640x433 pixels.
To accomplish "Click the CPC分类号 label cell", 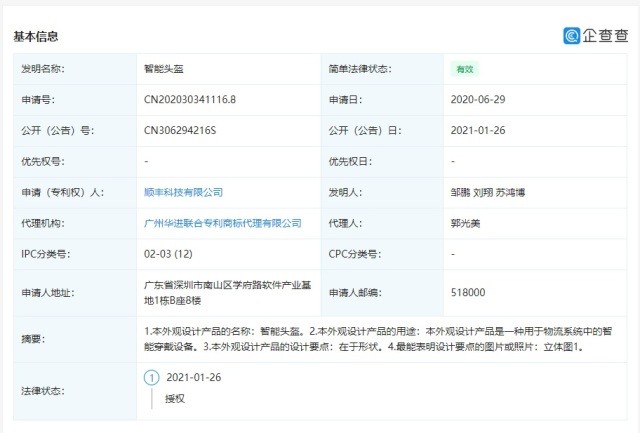I will pos(382,254).
